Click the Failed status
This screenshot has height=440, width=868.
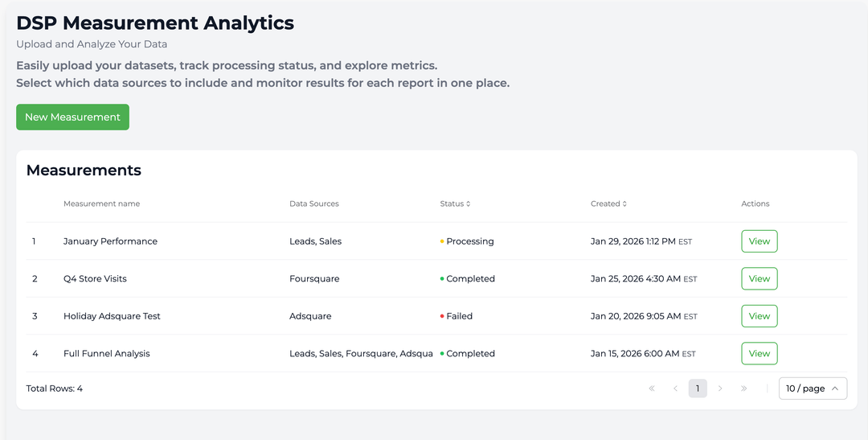(457, 316)
